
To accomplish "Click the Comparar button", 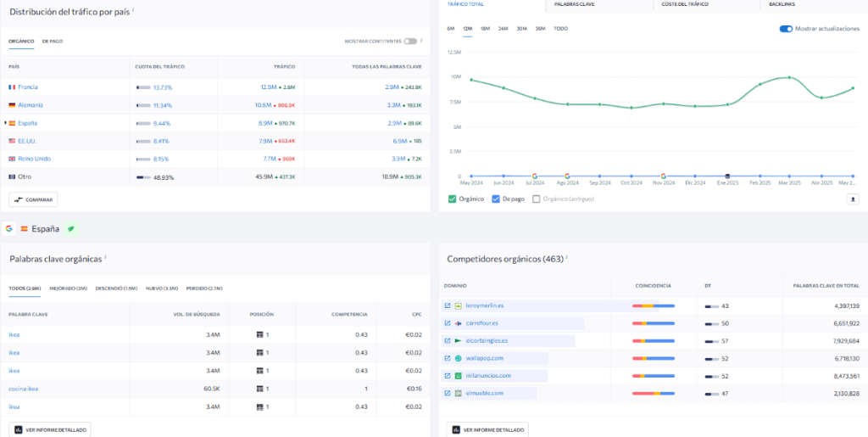I will pos(33,199).
